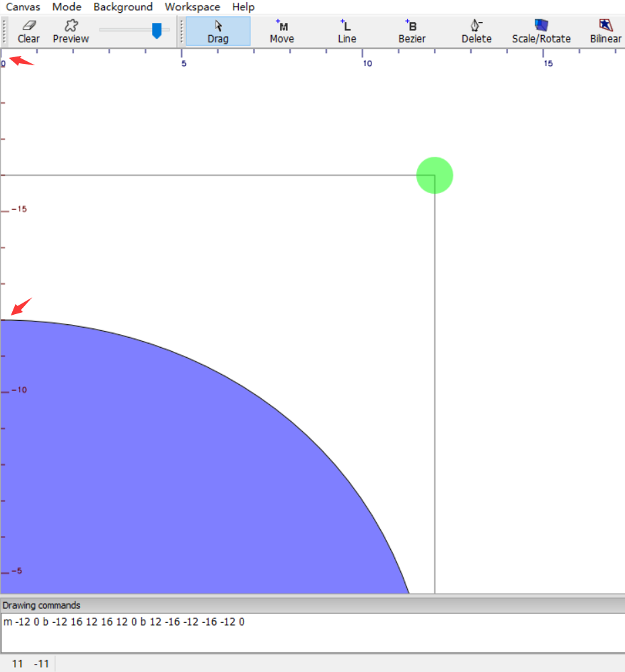Open the Workspace menu
Screen dimensions: 625x672
pyautogui.click(x=192, y=7)
